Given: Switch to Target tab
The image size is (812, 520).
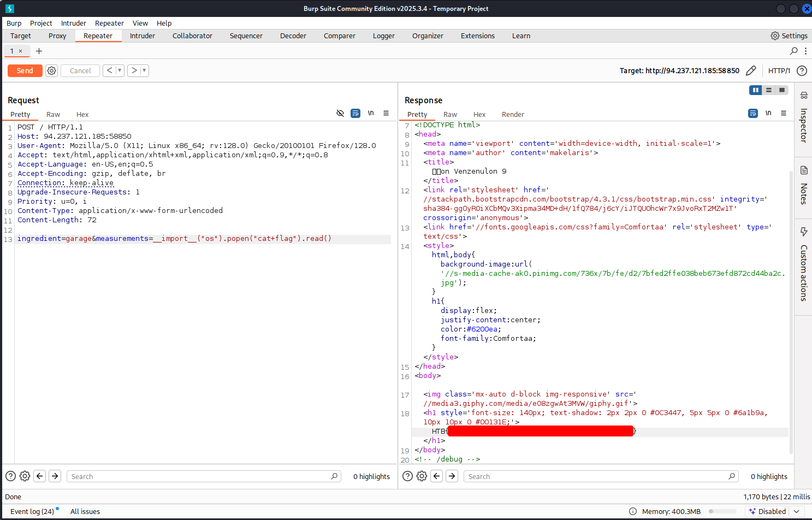Looking at the screenshot, I should [x=21, y=36].
